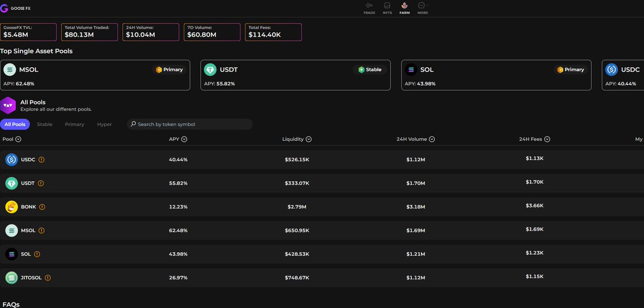Click the info icon next to BONK row
Viewport: 644px width, 308px height.
pos(42,207)
